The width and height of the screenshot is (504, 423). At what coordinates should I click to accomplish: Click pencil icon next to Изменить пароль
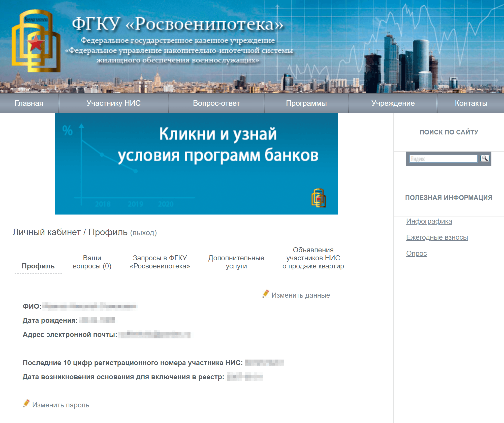click(x=26, y=404)
